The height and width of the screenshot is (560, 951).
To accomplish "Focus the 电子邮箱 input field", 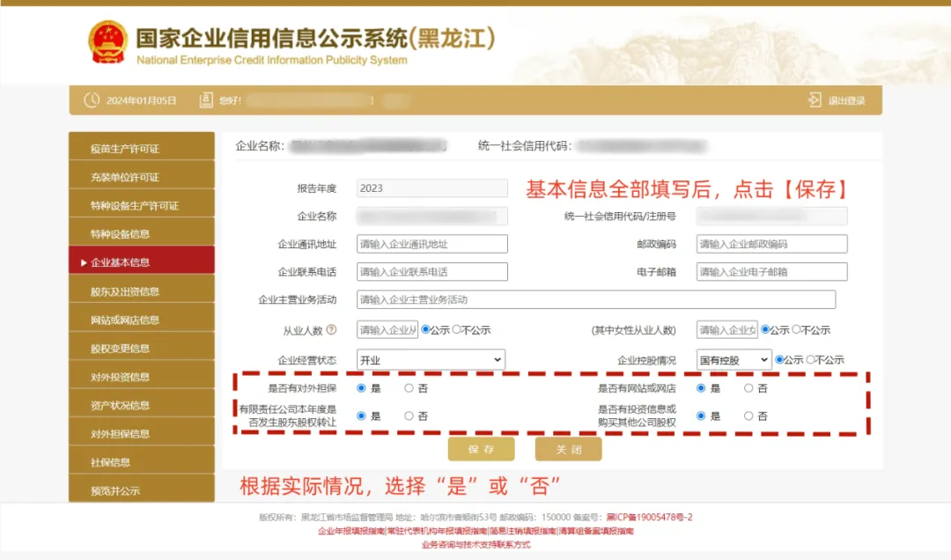I will point(771,272).
